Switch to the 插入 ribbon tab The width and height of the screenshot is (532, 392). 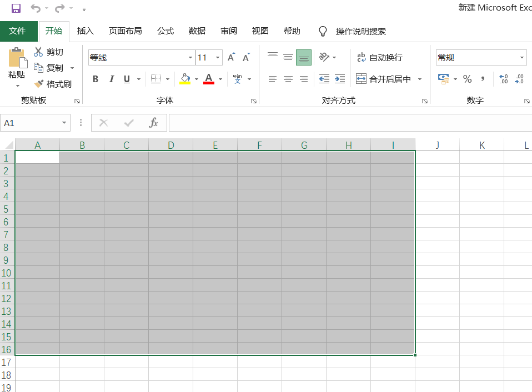(x=85, y=31)
